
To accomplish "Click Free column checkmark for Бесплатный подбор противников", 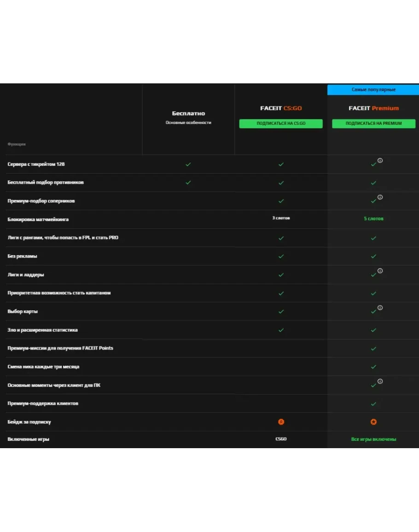I will [x=188, y=182].
